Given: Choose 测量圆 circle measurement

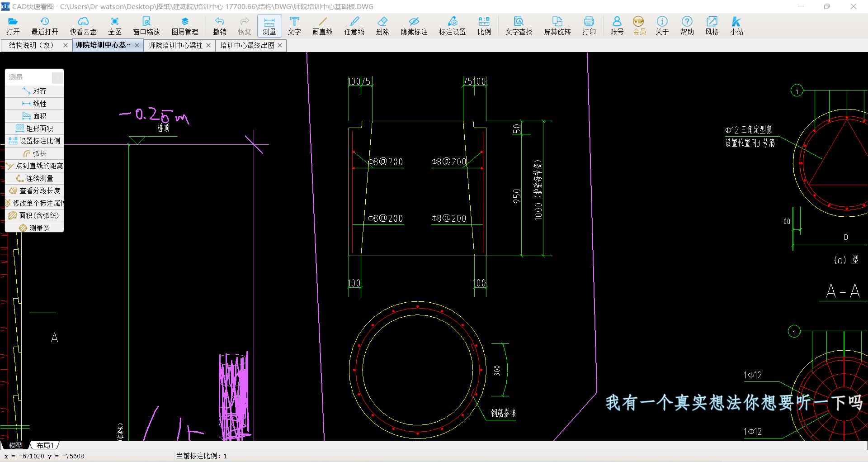Looking at the screenshot, I should (34, 228).
